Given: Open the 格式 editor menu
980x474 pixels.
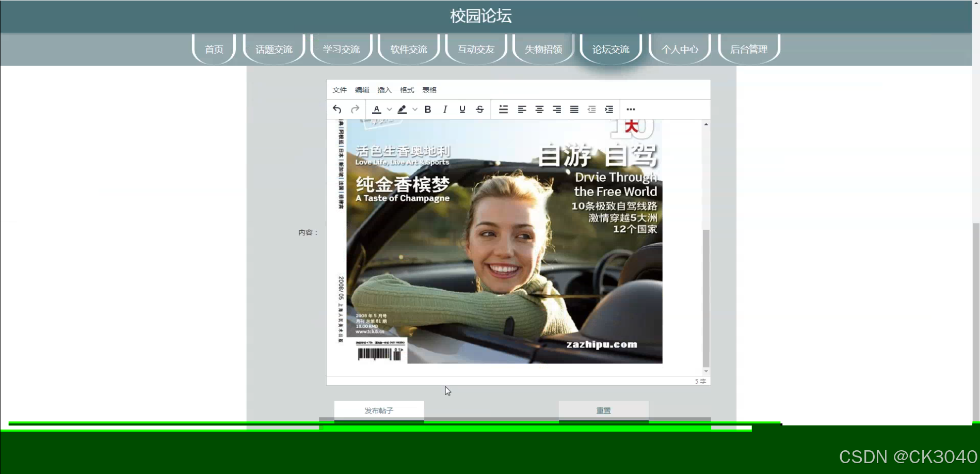Looking at the screenshot, I should [407, 90].
